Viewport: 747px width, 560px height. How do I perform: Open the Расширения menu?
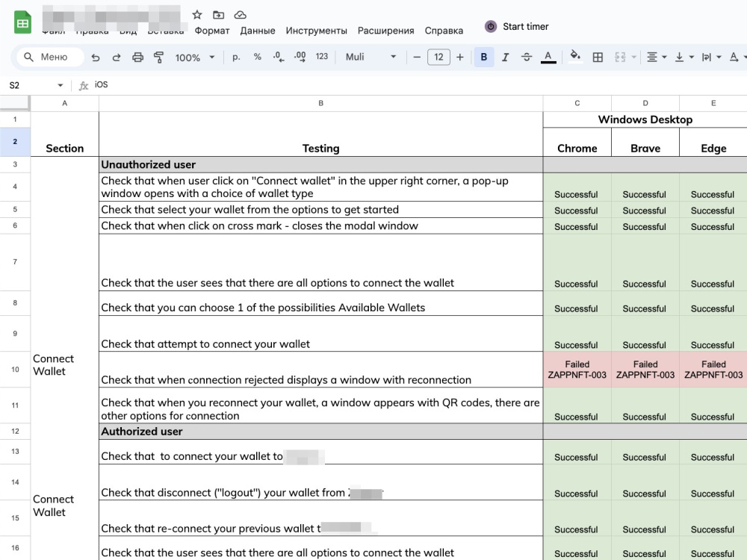pos(385,31)
